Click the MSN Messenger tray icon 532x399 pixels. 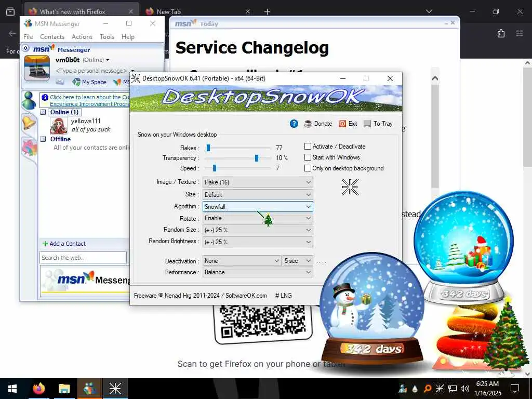[x=403, y=389]
